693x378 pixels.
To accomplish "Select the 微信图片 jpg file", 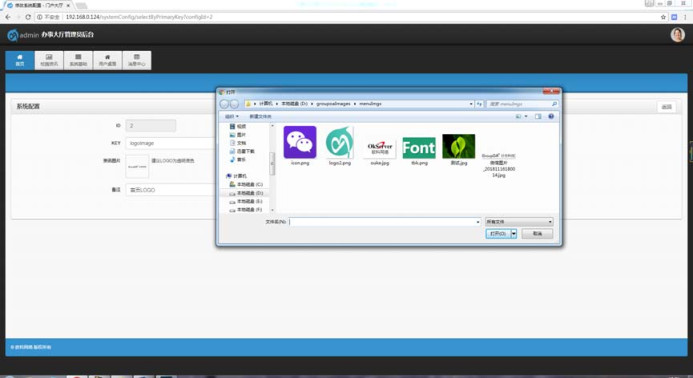I will (x=499, y=164).
